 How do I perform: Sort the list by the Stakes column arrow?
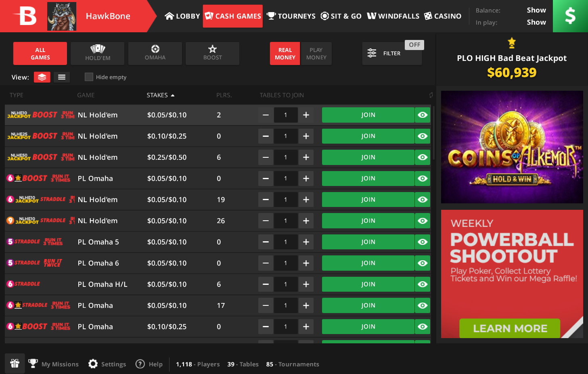[173, 95]
